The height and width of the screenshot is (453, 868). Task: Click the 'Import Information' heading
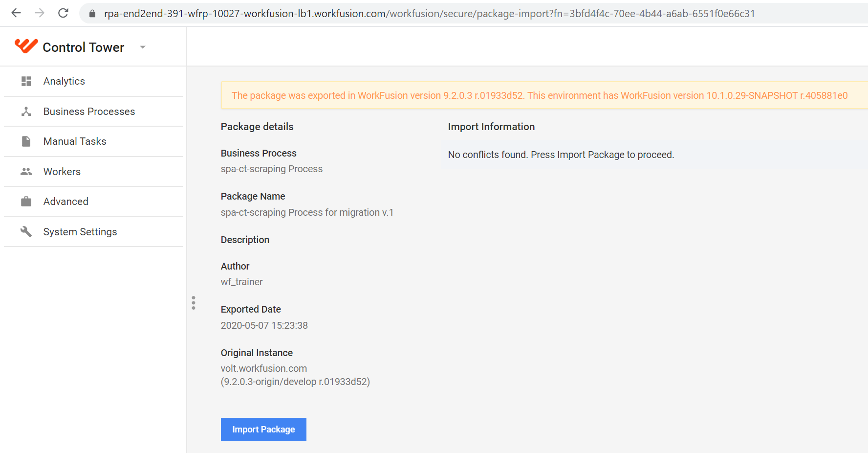pos(491,127)
